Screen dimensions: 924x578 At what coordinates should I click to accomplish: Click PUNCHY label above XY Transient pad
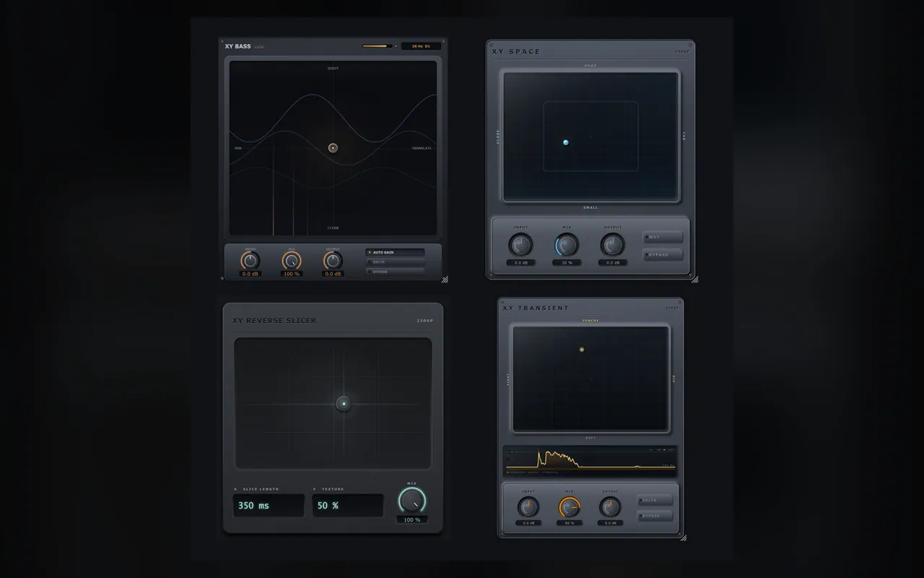point(590,320)
